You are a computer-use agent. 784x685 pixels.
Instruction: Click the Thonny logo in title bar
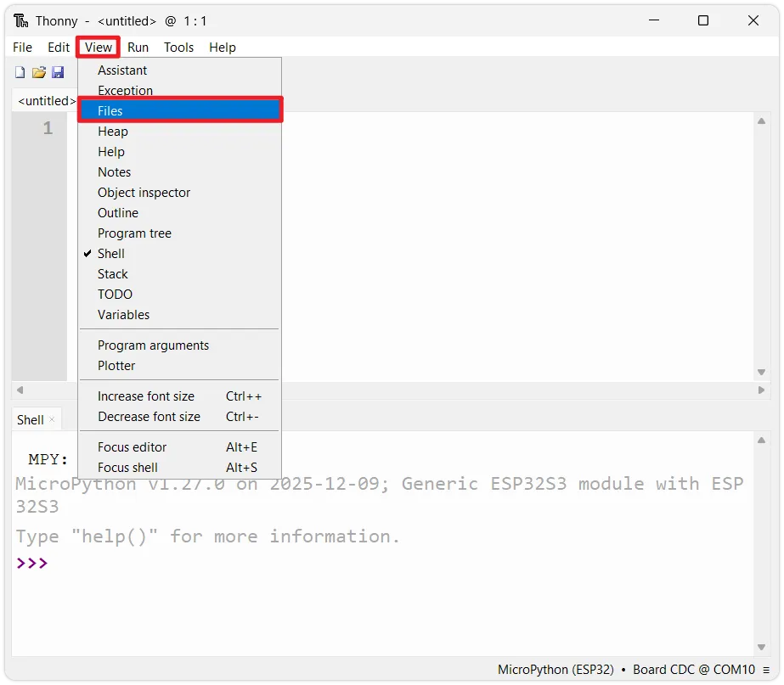point(21,20)
